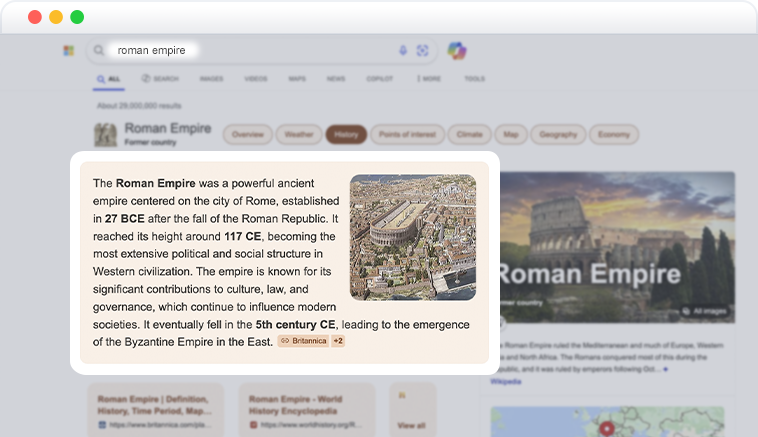The width and height of the screenshot is (758, 437).
Task: Minimize the window with yellow button
Action: click(56, 17)
